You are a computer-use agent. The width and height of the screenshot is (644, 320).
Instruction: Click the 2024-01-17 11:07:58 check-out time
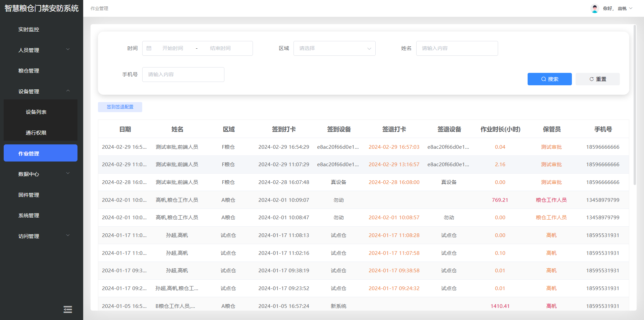394,253
